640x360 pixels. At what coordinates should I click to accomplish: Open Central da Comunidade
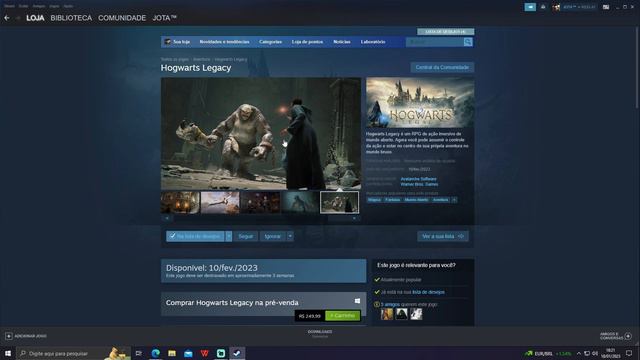[442, 67]
